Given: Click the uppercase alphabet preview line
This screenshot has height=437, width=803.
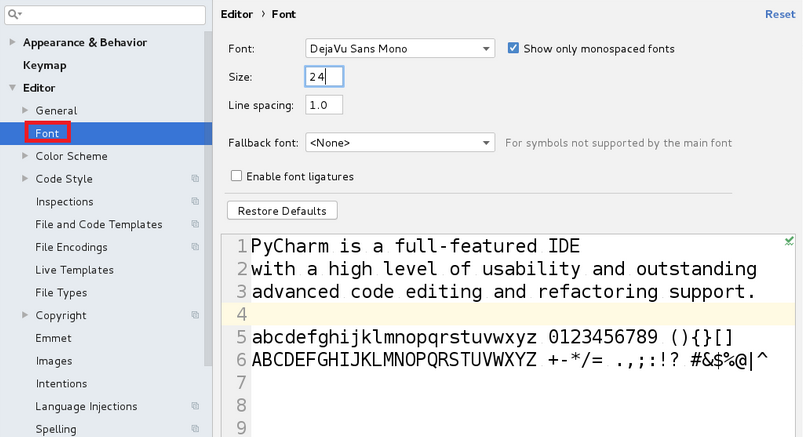Looking at the screenshot, I should point(510,360).
